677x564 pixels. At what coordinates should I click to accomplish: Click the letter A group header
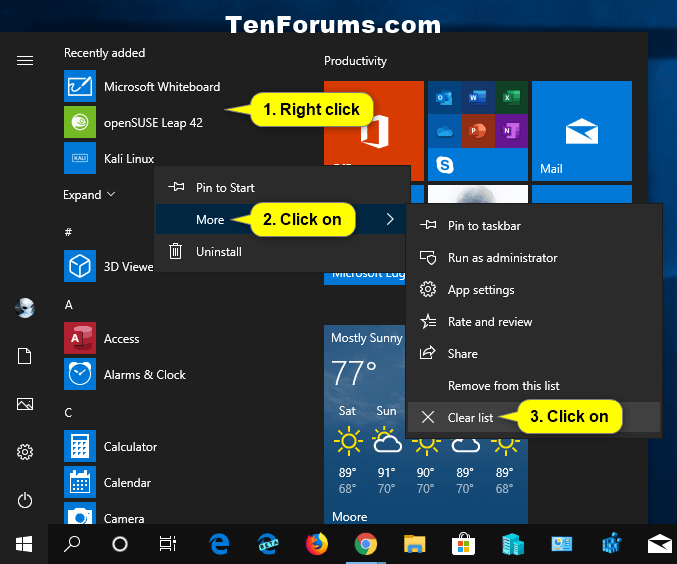(x=69, y=304)
